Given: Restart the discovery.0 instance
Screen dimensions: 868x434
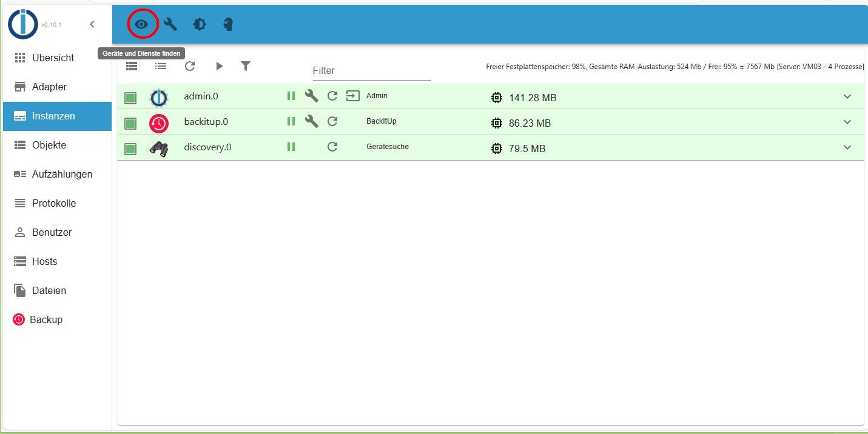Looking at the screenshot, I should [332, 147].
